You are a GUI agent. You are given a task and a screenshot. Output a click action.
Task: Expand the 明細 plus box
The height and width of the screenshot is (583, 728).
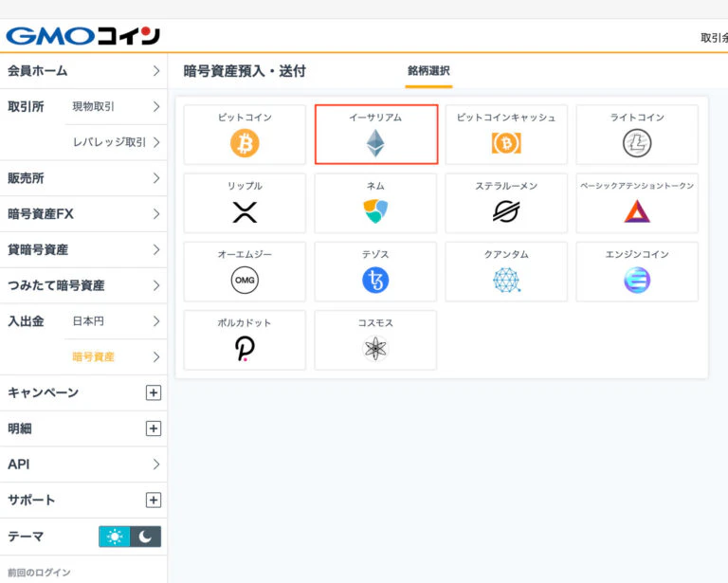(x=154, y=428)
